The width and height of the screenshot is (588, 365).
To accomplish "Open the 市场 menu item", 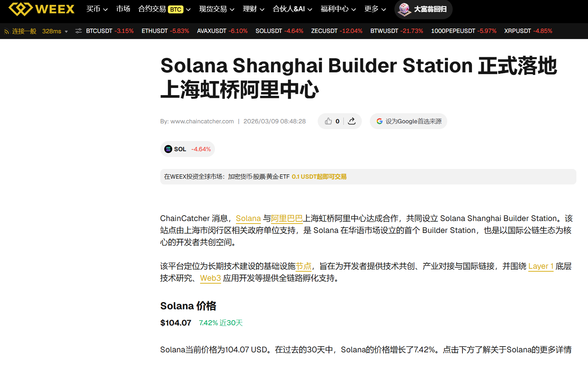I will click(123, 9).
